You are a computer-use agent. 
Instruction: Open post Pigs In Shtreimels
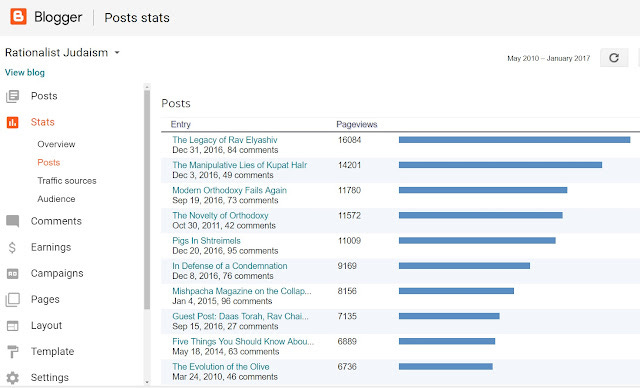pos(206,241)
